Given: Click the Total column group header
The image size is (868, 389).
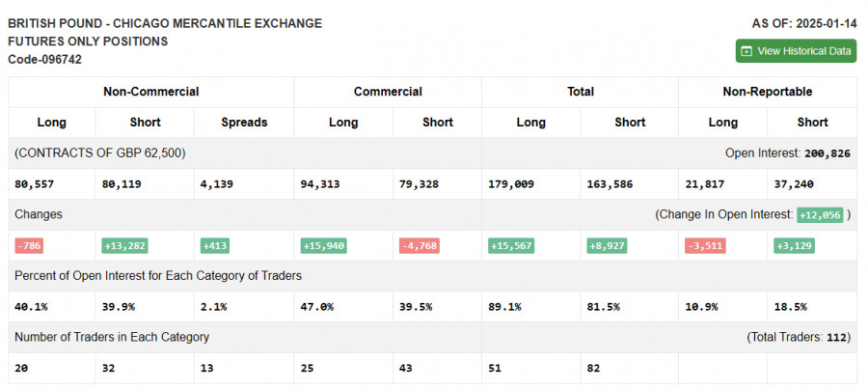Looking at the screenshot, I should click(x=581, y=92).
